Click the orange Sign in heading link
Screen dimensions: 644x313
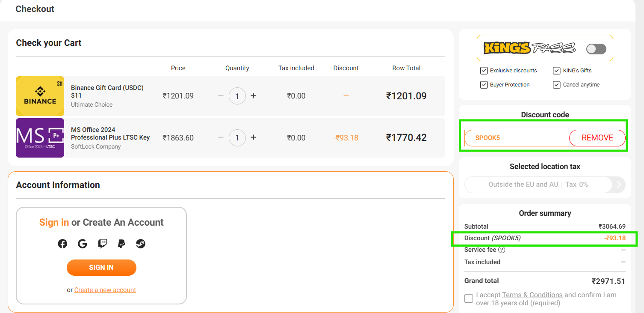[54, 223]
